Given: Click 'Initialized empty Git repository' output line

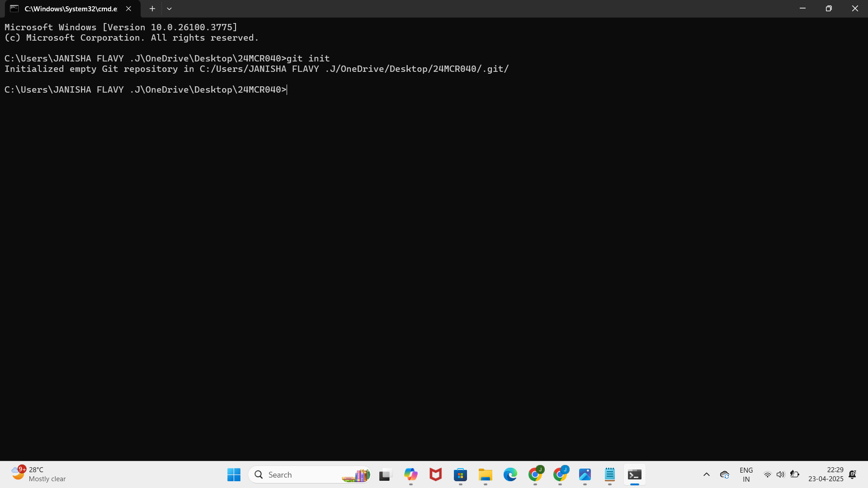Looking at the screenshot, I should point(257,69).
